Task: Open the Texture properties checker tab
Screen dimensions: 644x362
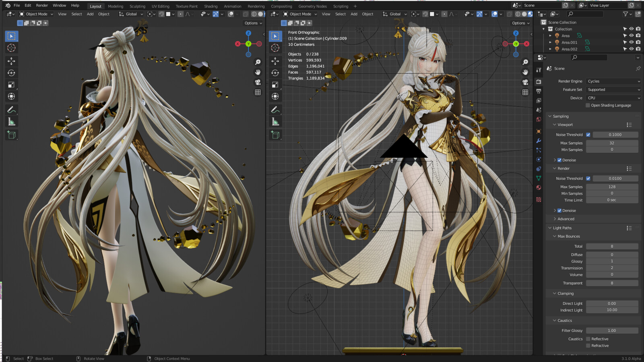Action: 539,200
